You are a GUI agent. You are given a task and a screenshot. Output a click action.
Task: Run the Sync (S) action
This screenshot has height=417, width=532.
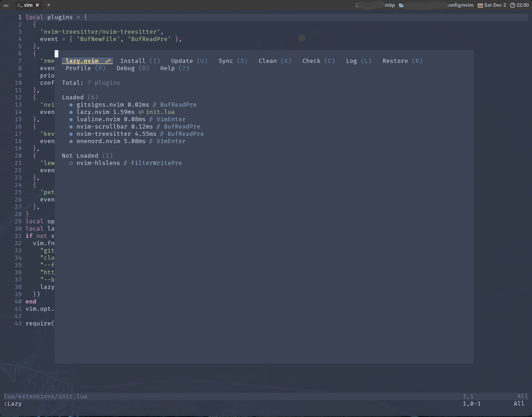pos(233,61)
